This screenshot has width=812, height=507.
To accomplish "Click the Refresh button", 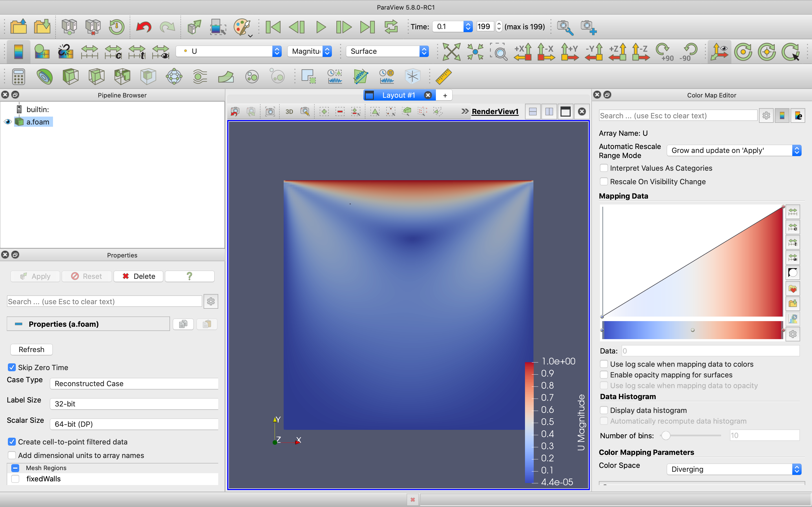I will [x=31, y=349].
